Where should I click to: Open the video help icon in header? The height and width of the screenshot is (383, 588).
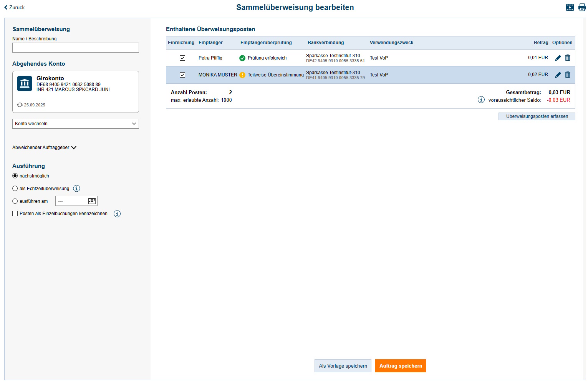[570, 7]
